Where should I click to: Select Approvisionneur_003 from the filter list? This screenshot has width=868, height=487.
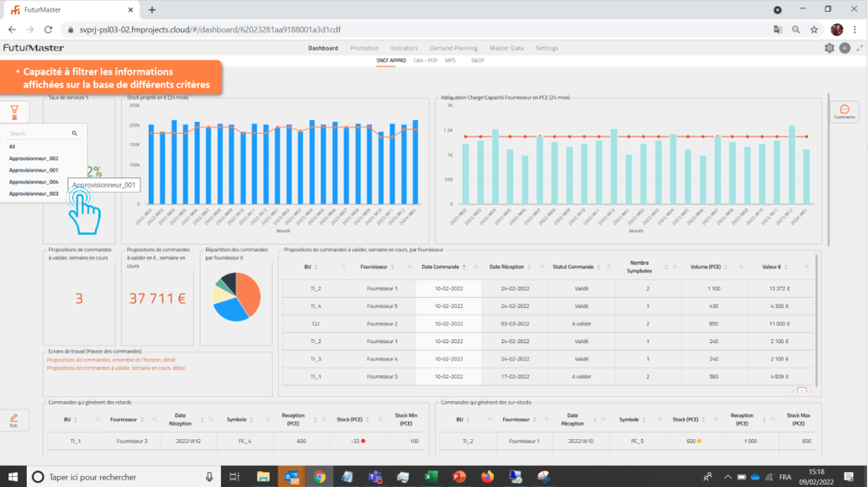point(34,193)
